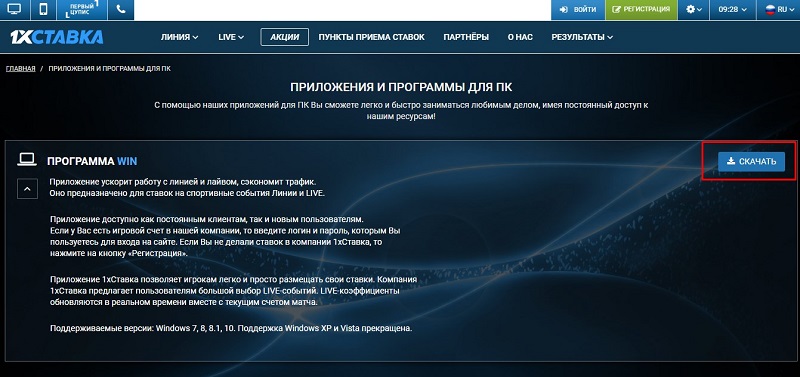Open the mobile phone apps icon
This screenshot has height=377, width=800.
tap(44, 9)
